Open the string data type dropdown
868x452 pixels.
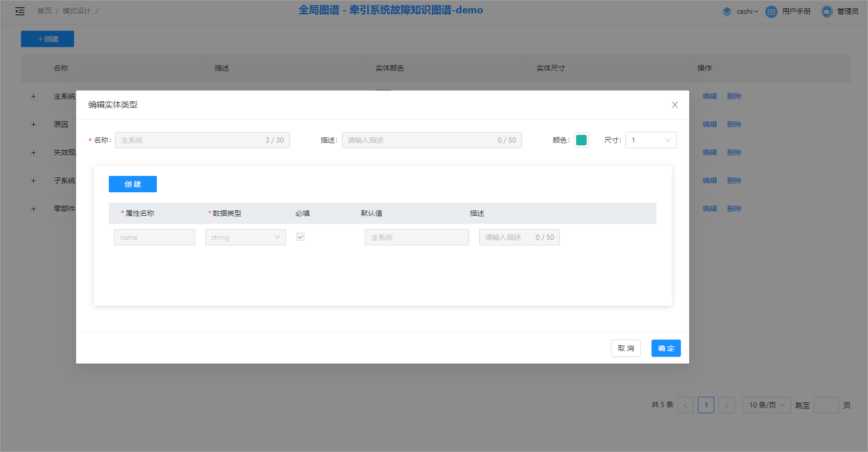tap(245, 237)
